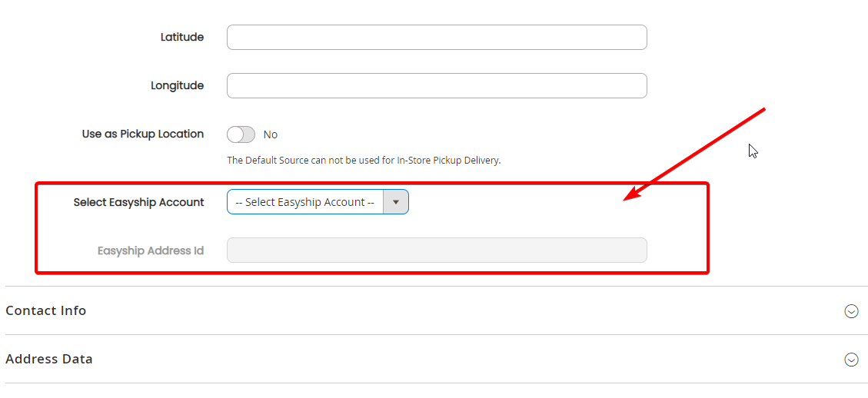The image size is (868, 398).
Task: Click the "No" text beside the pickup toggle
Action: point(270,134)
